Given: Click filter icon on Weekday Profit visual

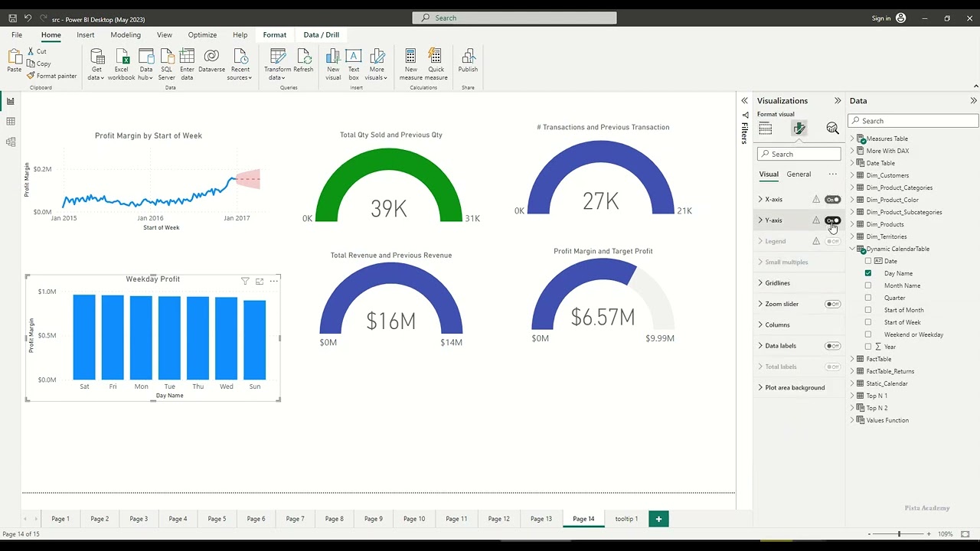Looking at the screenshot, I should pyautogui.click(x=245, y=282).
